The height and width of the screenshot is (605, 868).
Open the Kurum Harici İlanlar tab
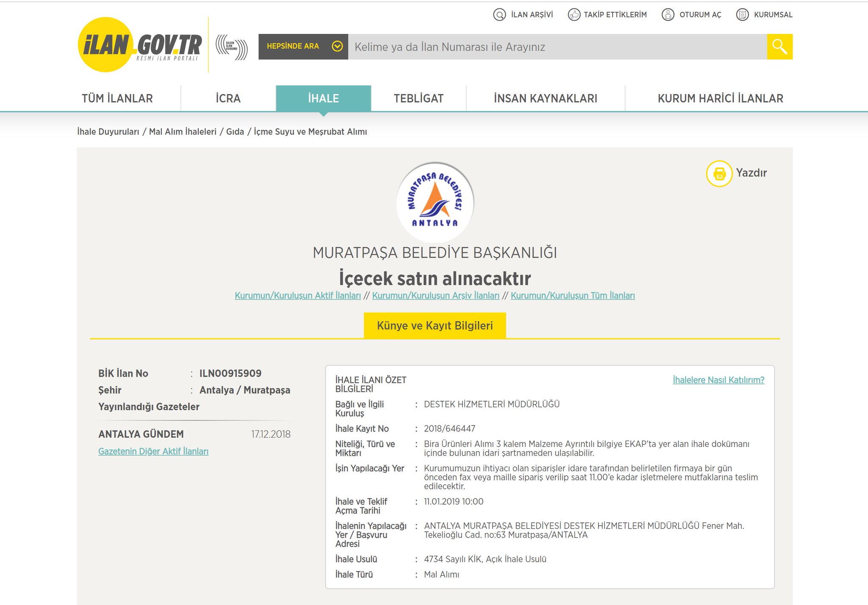point(720,98)
